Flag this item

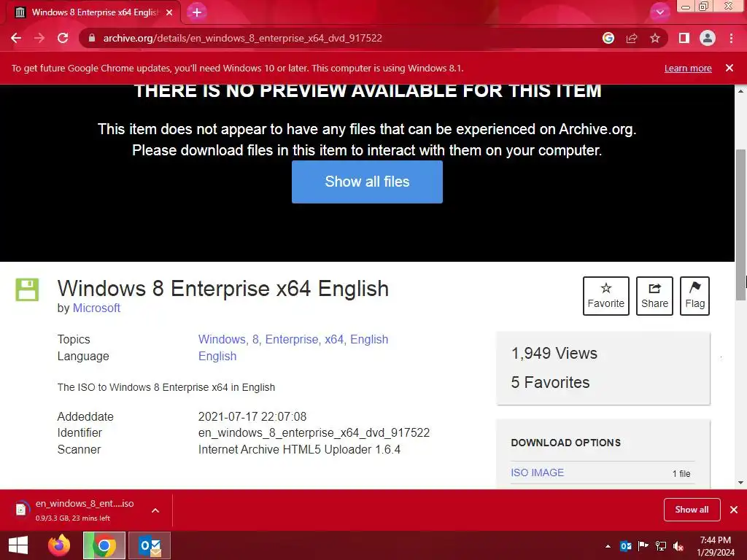[x=694, y=296]
